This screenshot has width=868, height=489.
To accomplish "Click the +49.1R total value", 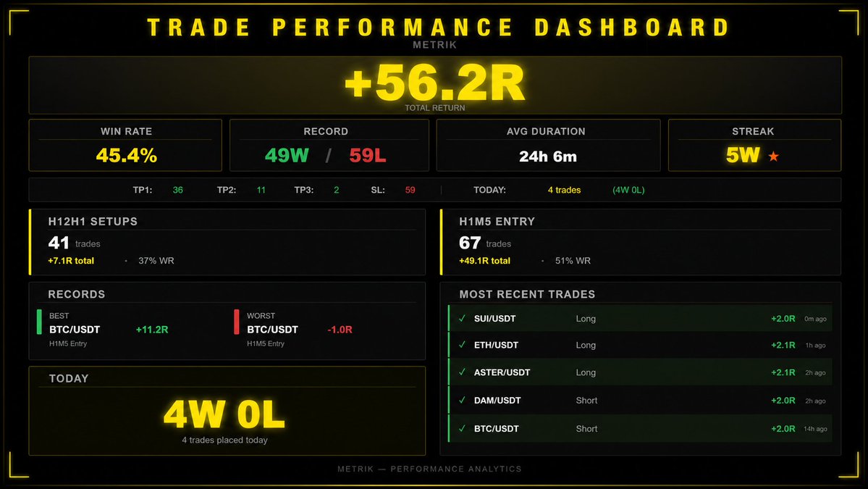I will tap(484, 261).
